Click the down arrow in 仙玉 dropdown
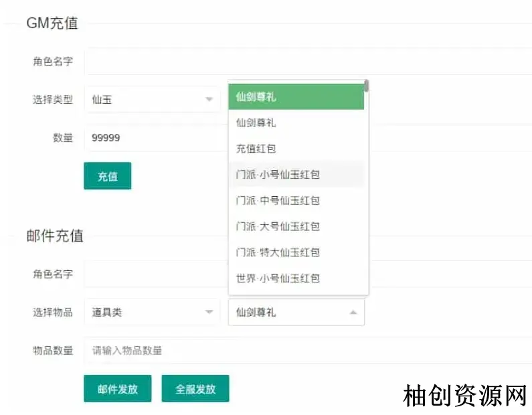Screen dimensions: 532x415 click(x=209, y=100)
